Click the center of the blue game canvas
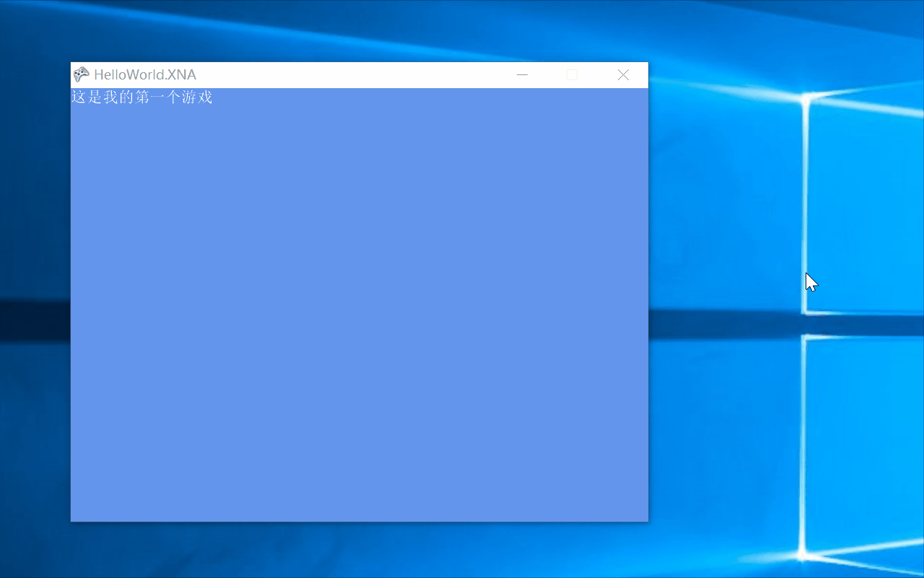The image size is (924, 578). click(x=359, y=304)
